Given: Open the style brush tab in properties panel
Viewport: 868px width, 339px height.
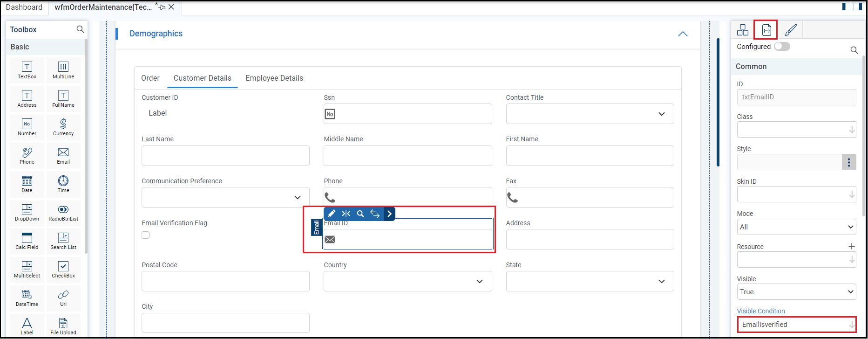Looking at the screenshot, I should click(x=790, y=30).
